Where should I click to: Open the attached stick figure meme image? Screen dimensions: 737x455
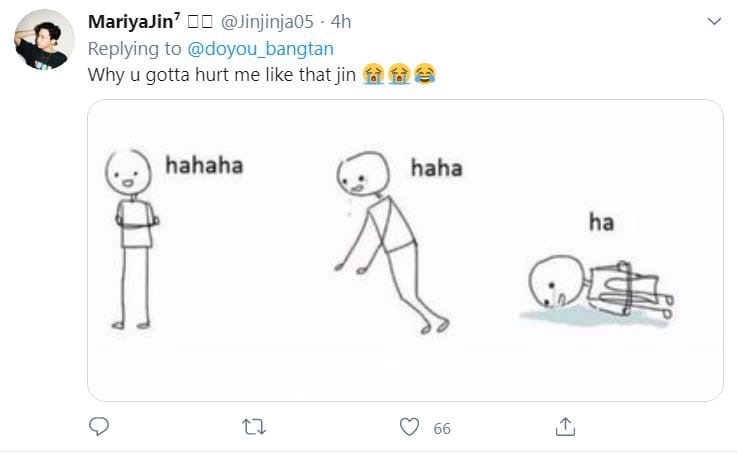coord(405,251)
